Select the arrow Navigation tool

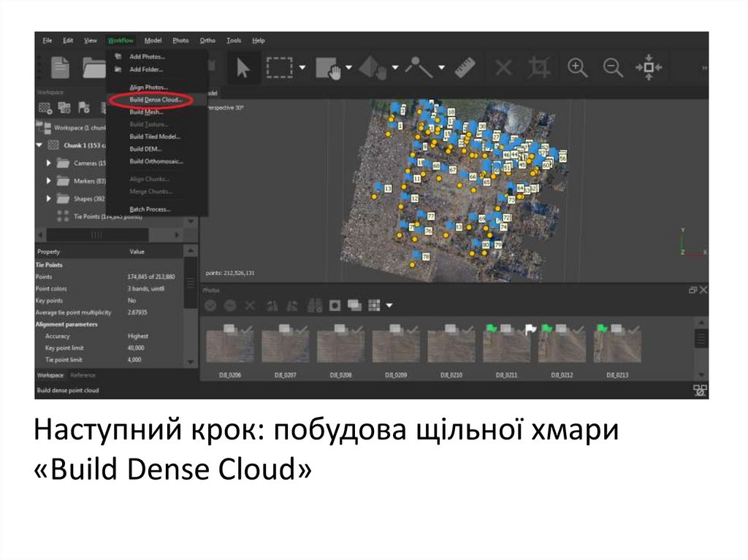coord(243,68)
